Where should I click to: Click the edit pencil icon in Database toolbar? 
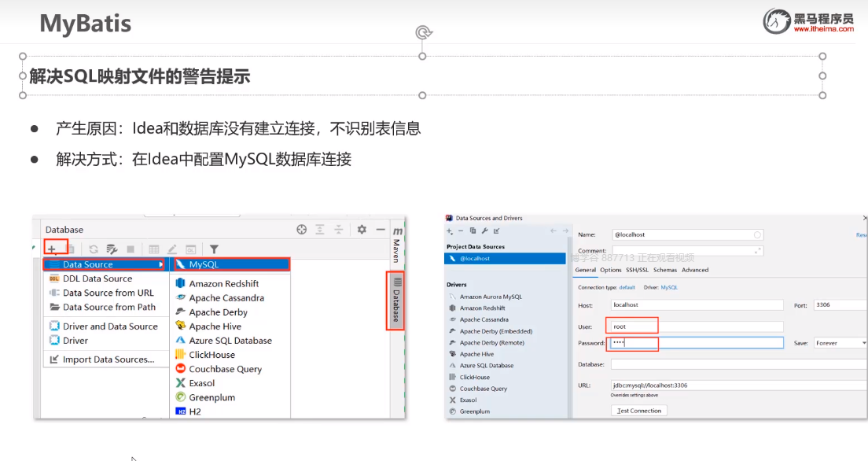[x=172, y=249]
